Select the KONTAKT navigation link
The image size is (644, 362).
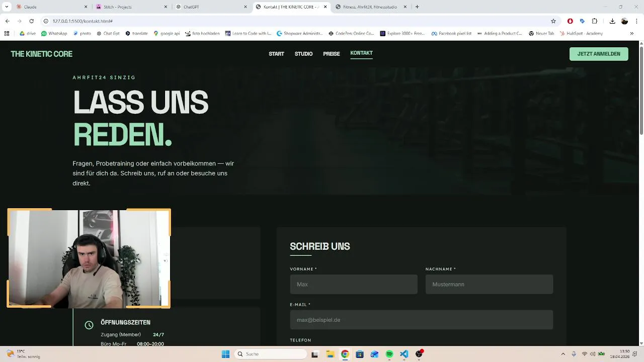click(361, 53)
